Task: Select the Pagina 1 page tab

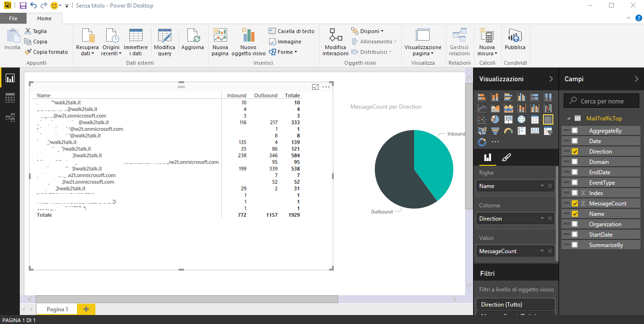Action: pos(57,309)
